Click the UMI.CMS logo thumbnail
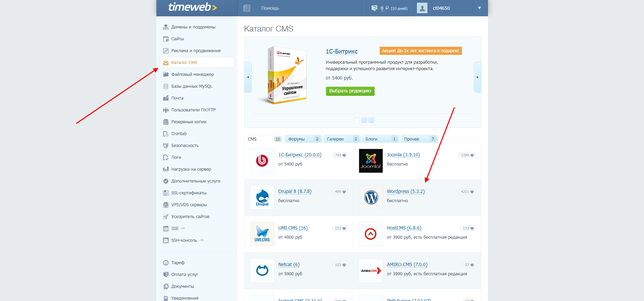Screen dimensions: 644x301 [262, 234]
